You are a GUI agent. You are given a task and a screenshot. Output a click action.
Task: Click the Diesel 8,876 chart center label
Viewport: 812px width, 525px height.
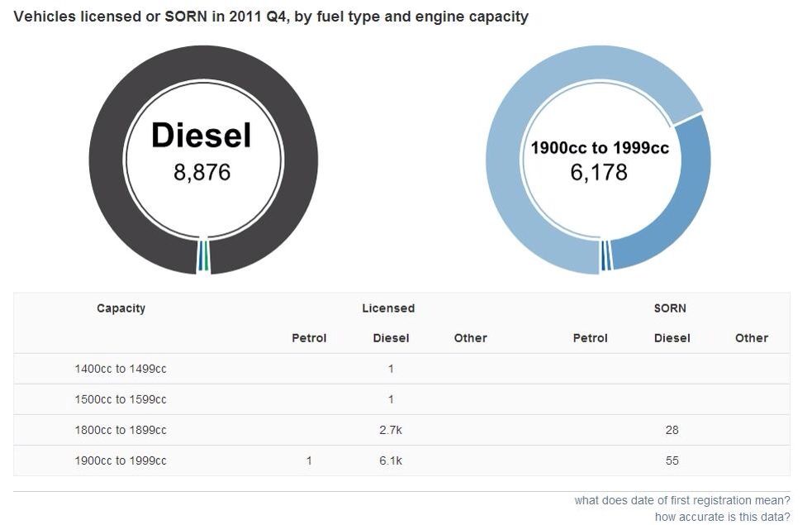(202, 136)
